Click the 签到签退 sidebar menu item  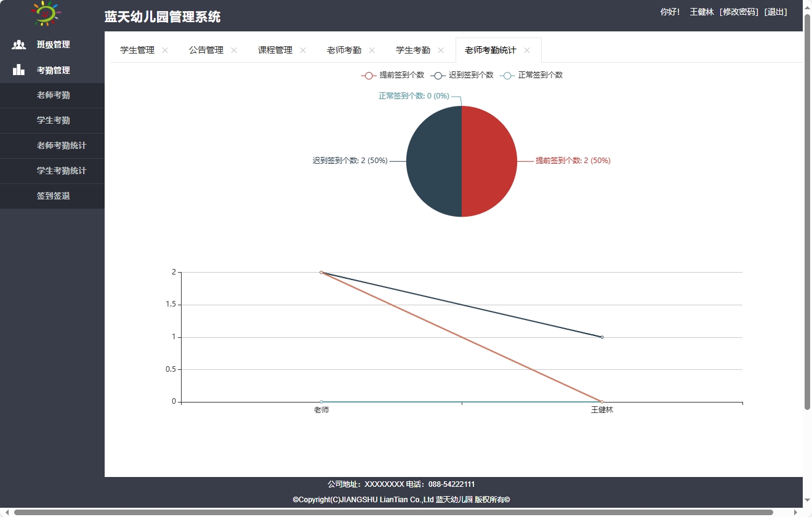52,196
